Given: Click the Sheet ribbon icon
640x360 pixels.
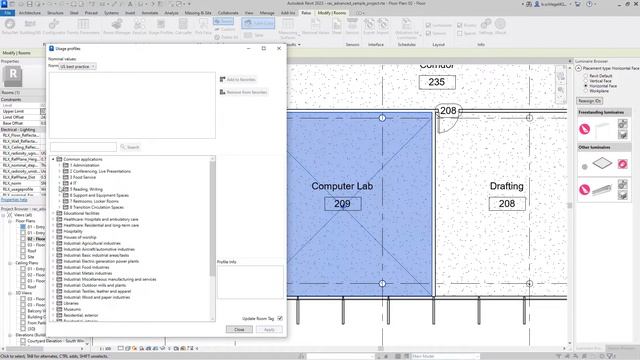Looking at the screenshot, I should [x=337, y=24].
